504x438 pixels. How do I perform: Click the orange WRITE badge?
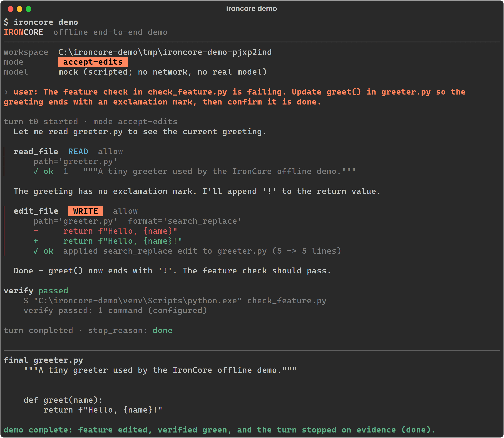(85, 211)
